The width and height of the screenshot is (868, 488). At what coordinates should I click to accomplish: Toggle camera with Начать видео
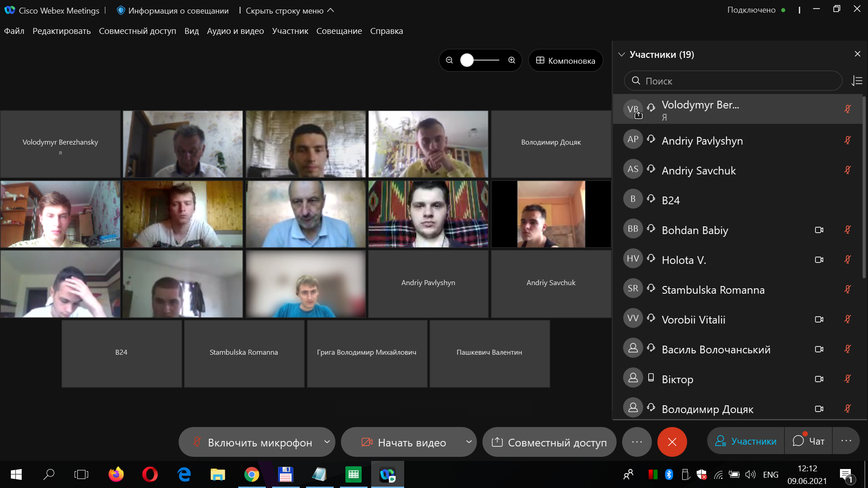[403, 442]
